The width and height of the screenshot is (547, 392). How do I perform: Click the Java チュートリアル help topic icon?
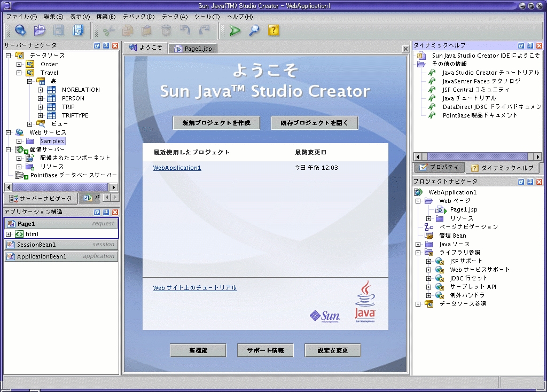point(432,98)
